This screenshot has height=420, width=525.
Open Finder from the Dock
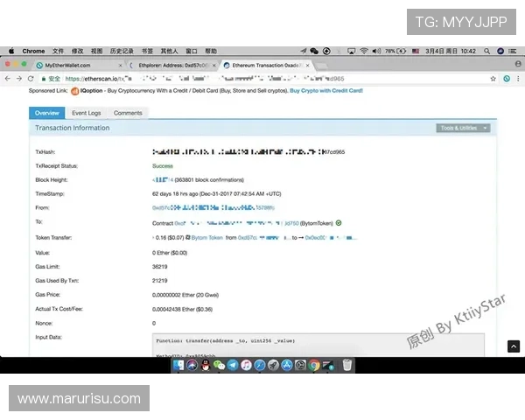178,365
